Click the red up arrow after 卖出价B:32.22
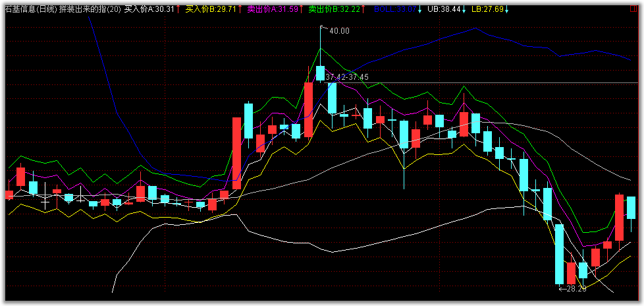Screen dimensions: 644x306 click(363, 10)
